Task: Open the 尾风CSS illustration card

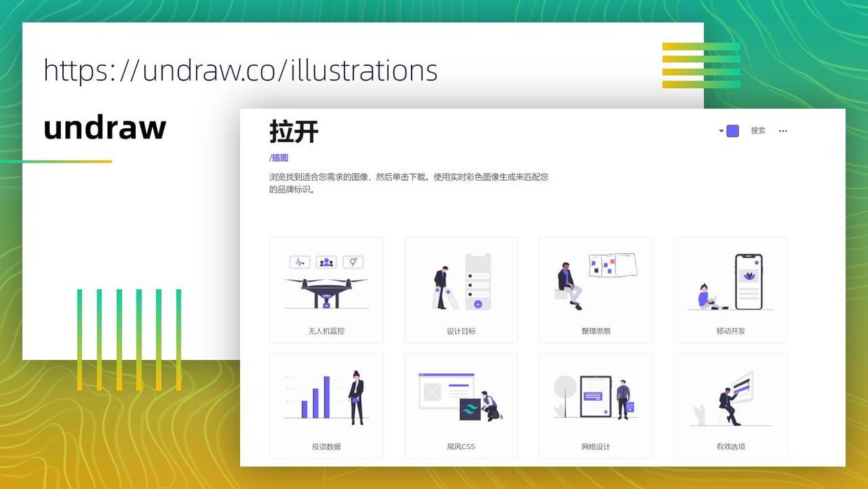Action: click(x=461, y=406)
